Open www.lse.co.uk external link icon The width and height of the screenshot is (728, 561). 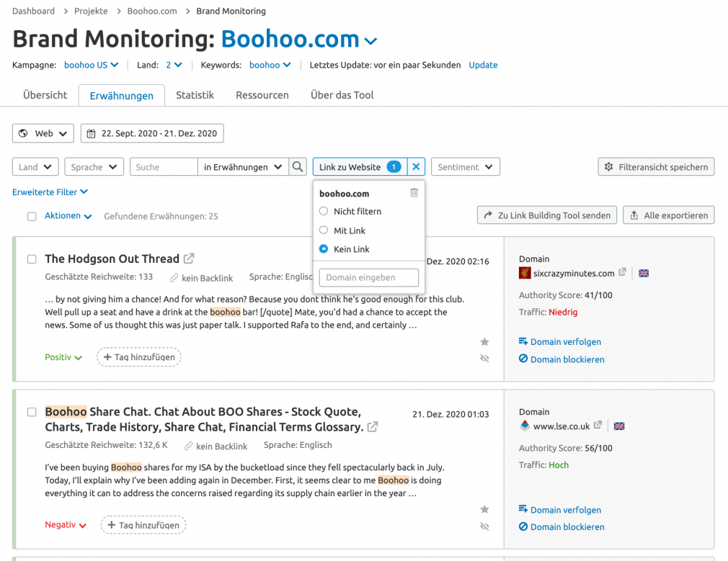pyautogui.click(x=598, y=425)
